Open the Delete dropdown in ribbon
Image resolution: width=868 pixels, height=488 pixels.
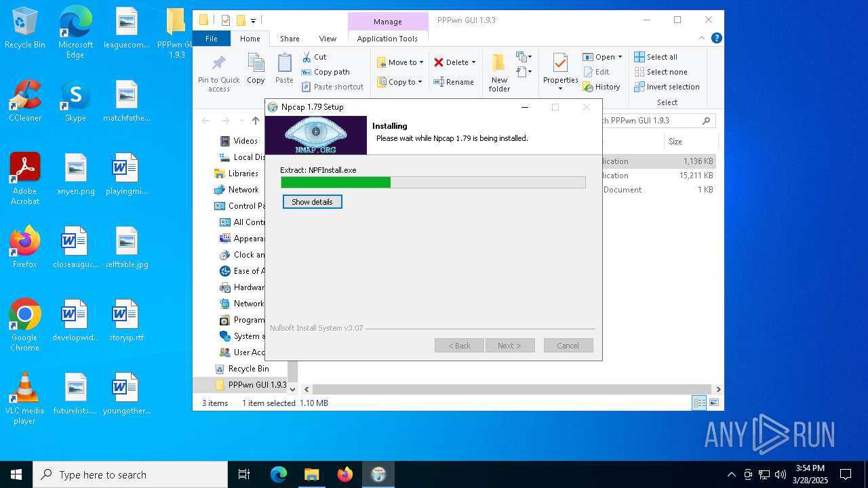click(x=455, y=62)
